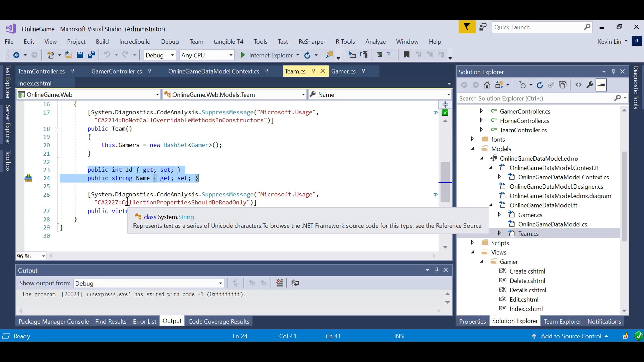Open the Properties tool (wrench icon)
The height and width of the screenshot is (362, 644).
(x=590, y=85)
